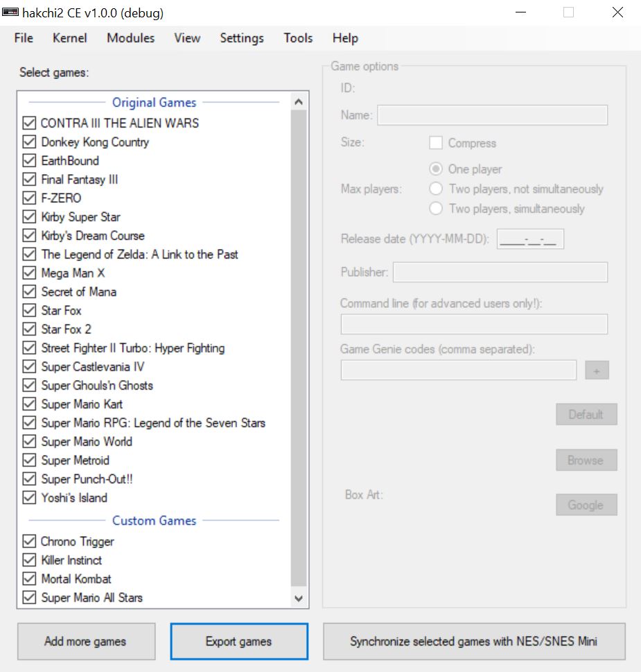Open the Settings menu
Screen dimensions: 641x672
click(x=242, y=38)
